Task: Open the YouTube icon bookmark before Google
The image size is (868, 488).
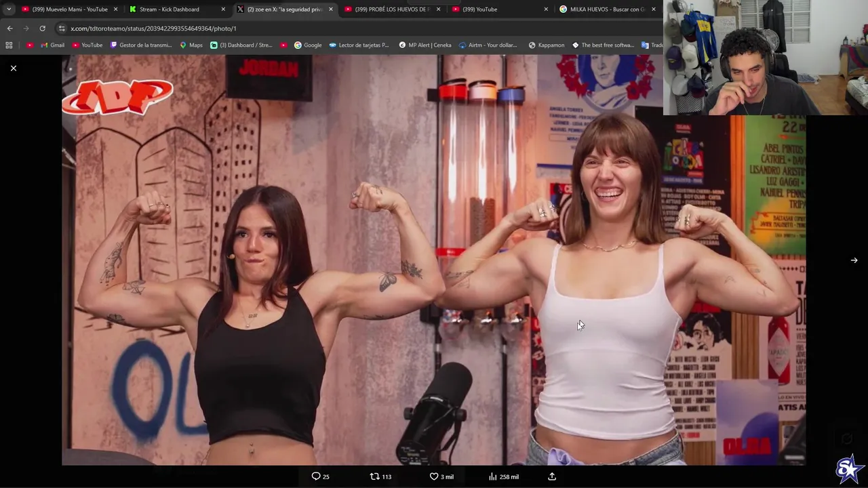Action: [x=283, y=45]
